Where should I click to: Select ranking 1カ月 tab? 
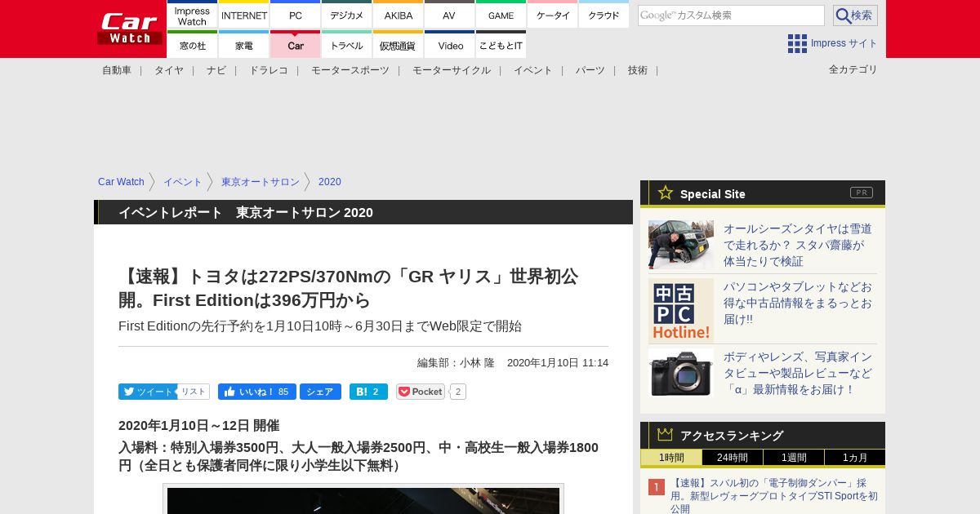(x=855, y=458)
